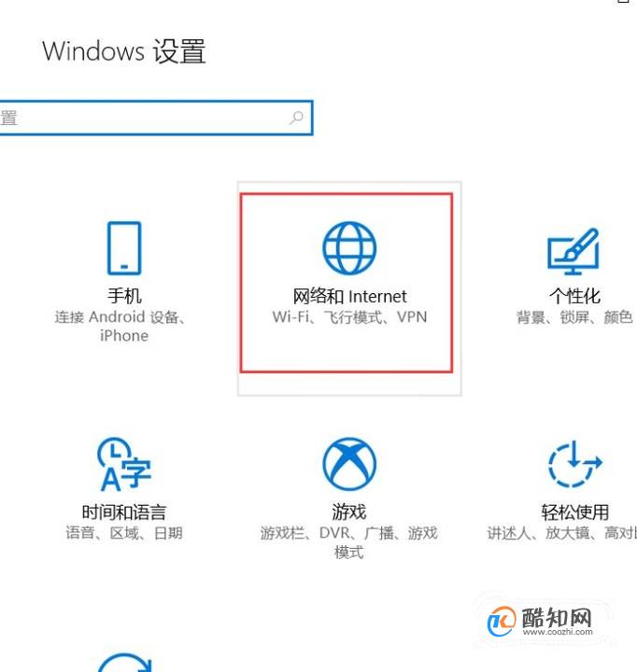Screen dimensions: 637x672
Task: Open the 网络和 Internet category label
Action: point(349,296)
